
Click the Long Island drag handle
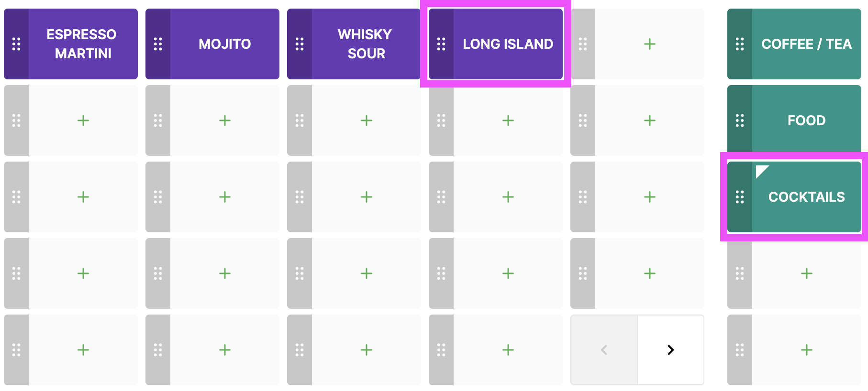point(441,44)
